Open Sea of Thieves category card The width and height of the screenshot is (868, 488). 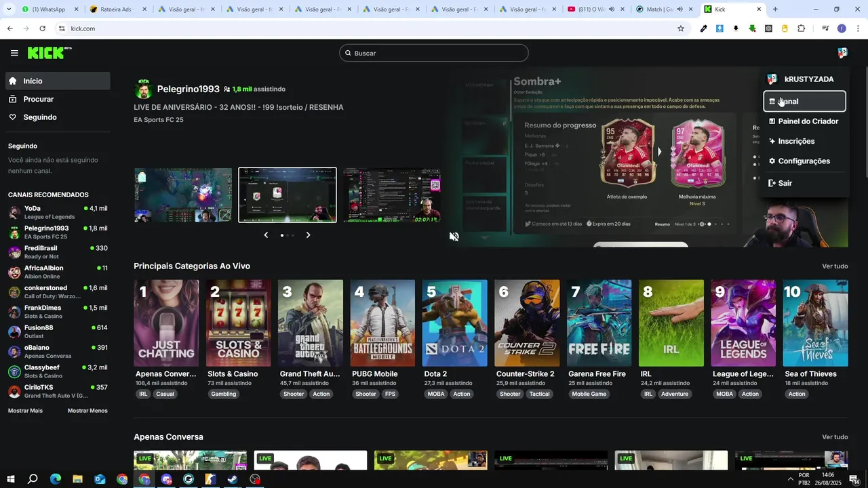(816, 323)
